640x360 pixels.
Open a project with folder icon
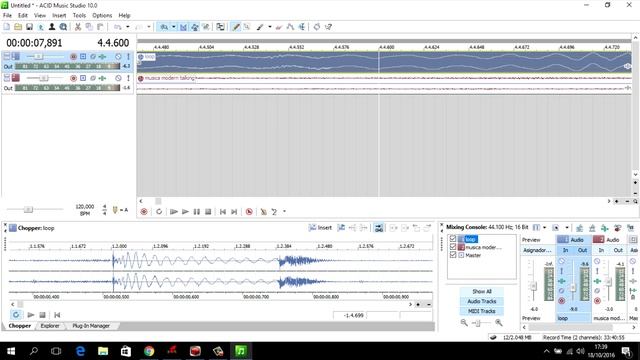point(18,27)
